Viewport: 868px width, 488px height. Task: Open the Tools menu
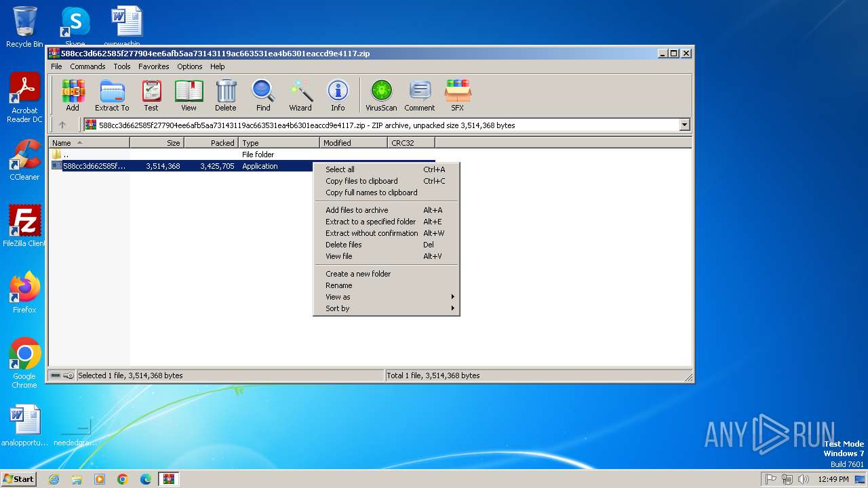pos(122,66)
